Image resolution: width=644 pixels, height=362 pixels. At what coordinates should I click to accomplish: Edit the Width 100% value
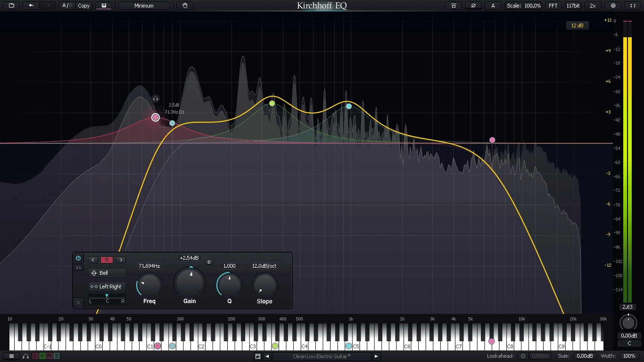(629, 356)
